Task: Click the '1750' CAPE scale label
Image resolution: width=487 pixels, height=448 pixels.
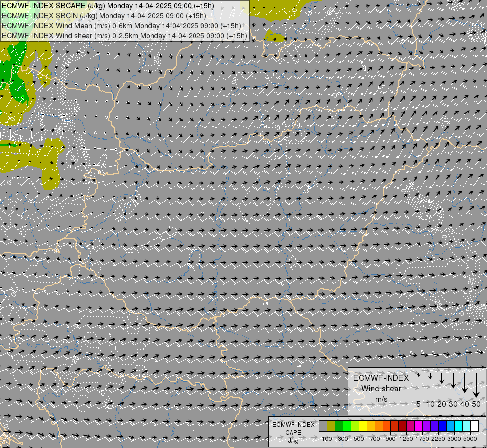Action: click(422, 439)
